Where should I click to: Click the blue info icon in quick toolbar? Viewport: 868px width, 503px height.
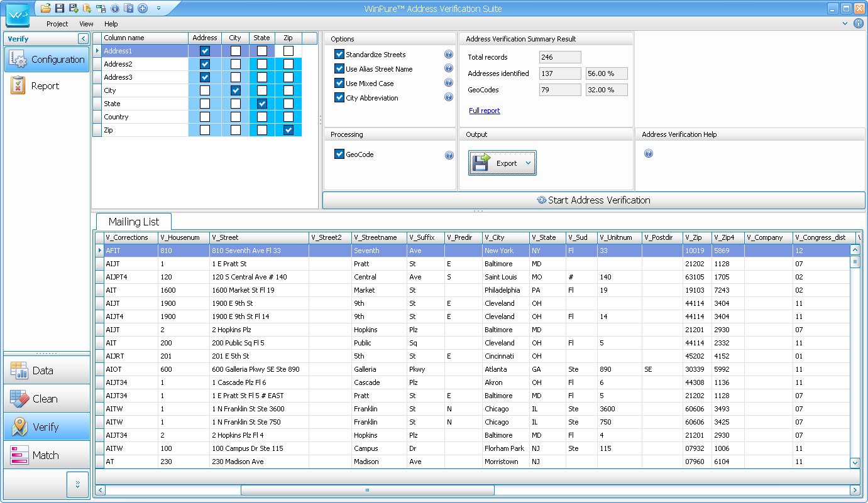115,8
